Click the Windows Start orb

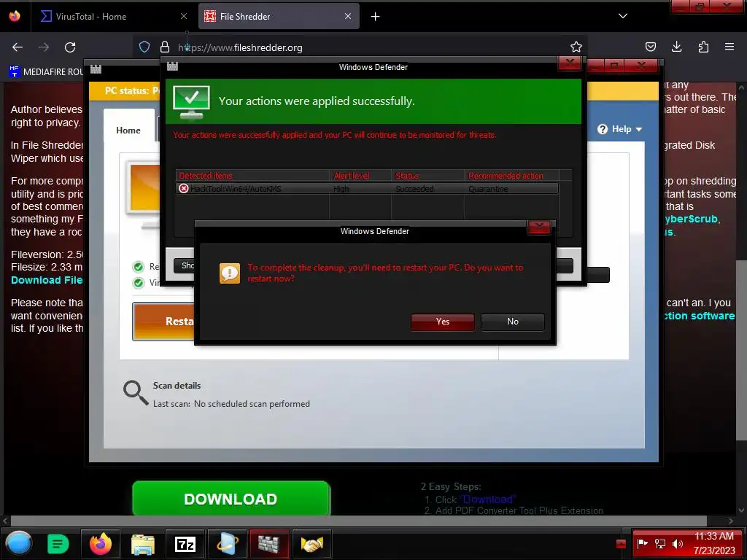tap(18, 543)
